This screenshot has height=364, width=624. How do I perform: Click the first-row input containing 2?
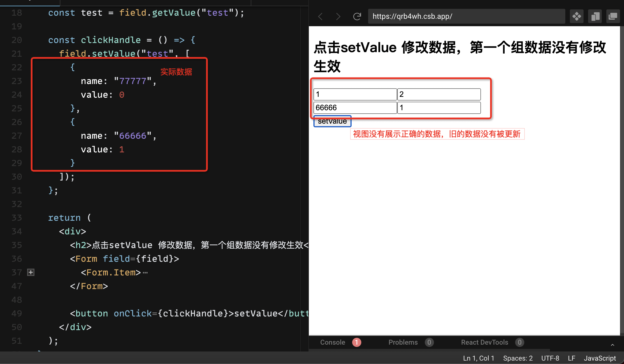click(x=439, y=94)
